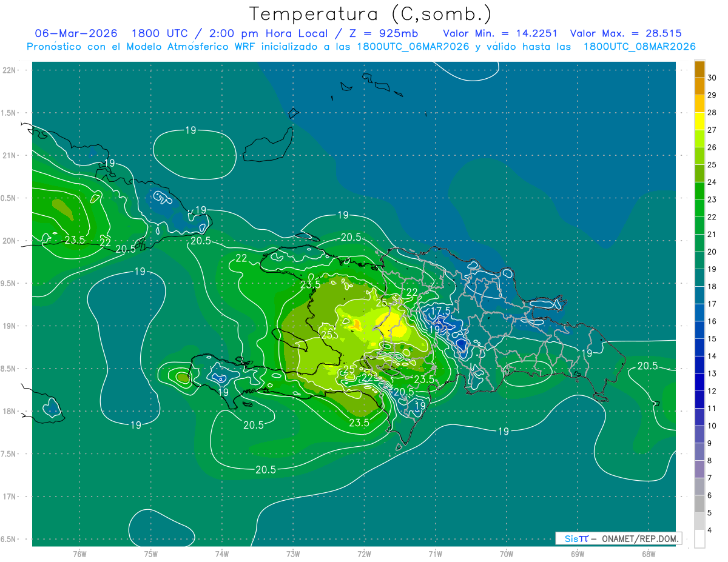
Task: Click the "ONAMET/REP.DOM." credit label
Action: pyautogui.click(x=641, y=538)
